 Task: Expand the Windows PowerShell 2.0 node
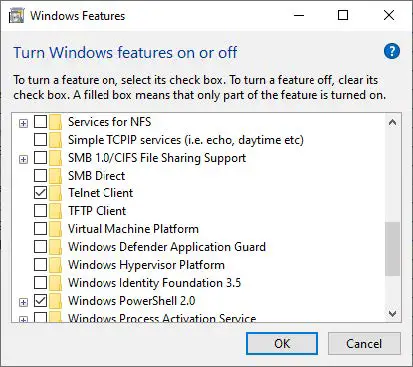[x=23, y=302]
